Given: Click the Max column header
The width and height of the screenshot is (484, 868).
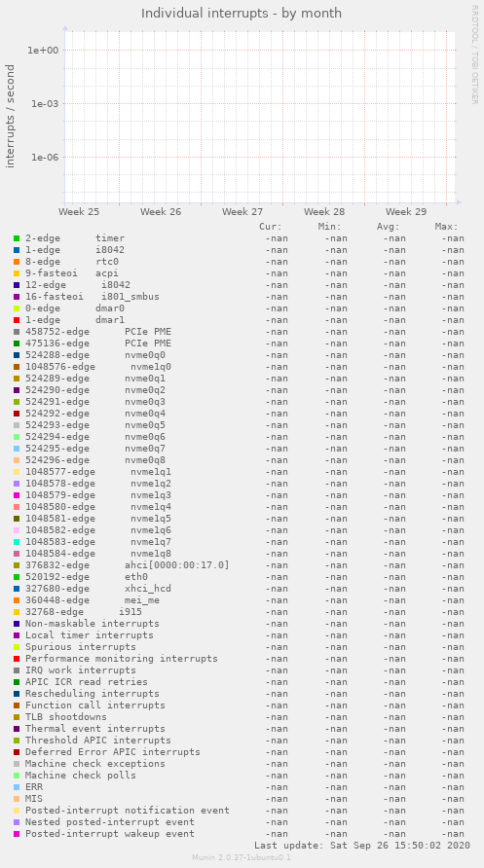Looking at the screenshot, I should point(446,227).
